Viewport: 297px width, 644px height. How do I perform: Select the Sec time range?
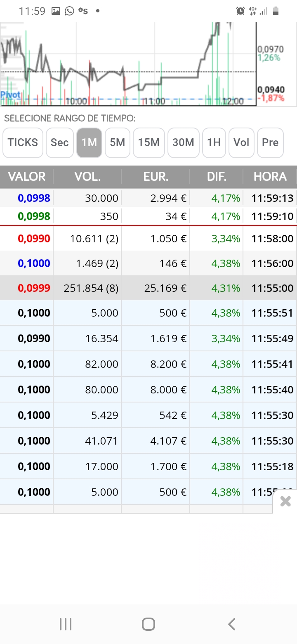(59, 142)
